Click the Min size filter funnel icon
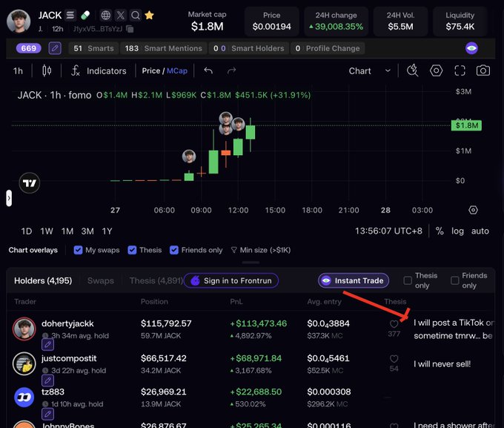 pyautogui.click(x=234, y=250)
